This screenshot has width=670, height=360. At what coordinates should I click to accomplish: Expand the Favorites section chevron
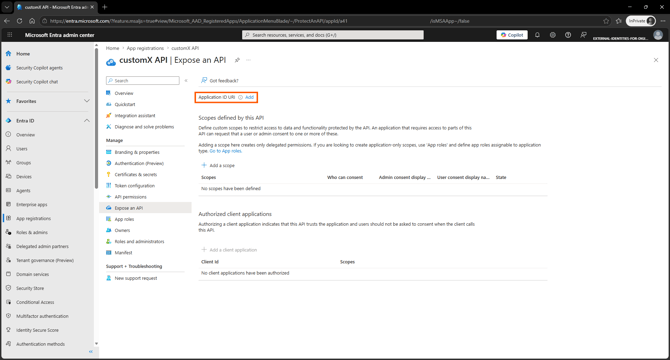[87, 101]
